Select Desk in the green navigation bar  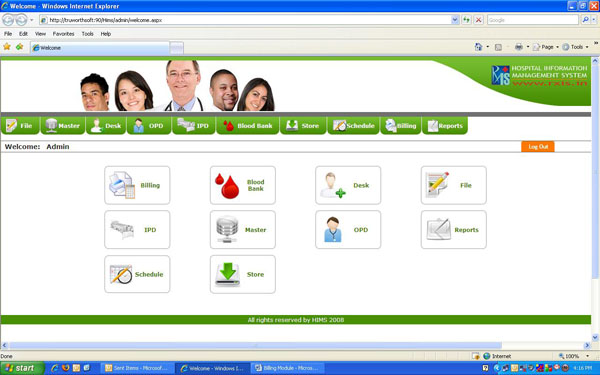tap(106, 126)
